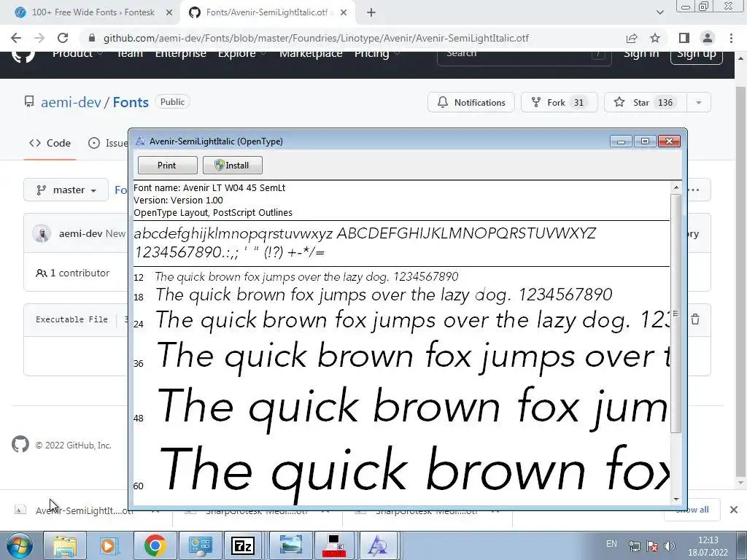Click the footer GitHub logo
The height and width of the screenshot is (560, 747).
(20, 444)
